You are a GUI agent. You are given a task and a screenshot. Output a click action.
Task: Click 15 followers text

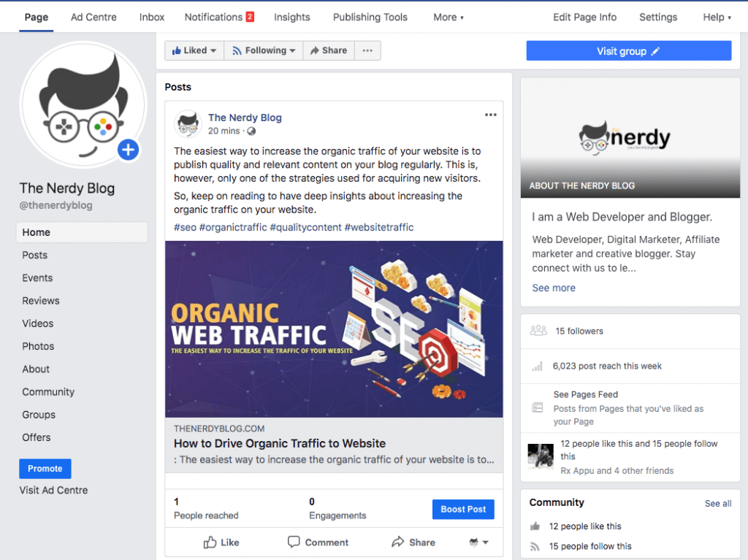(579, 331)
